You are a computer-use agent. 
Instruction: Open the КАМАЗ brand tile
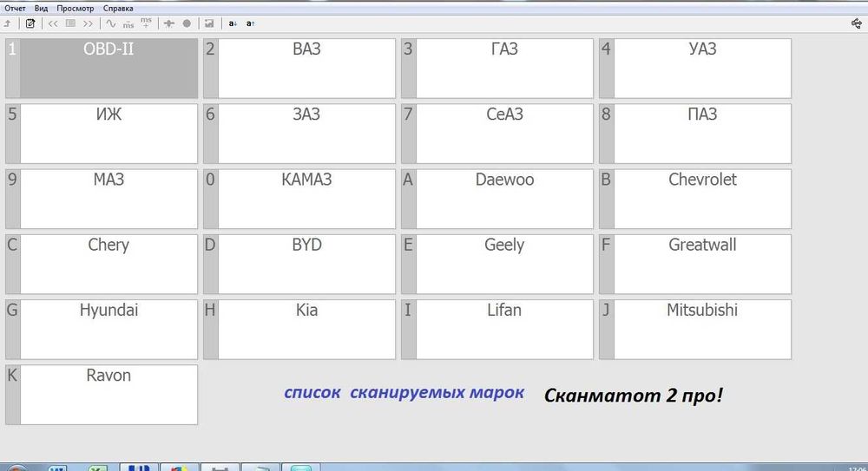pyautogui.click(x=299, y=199)
